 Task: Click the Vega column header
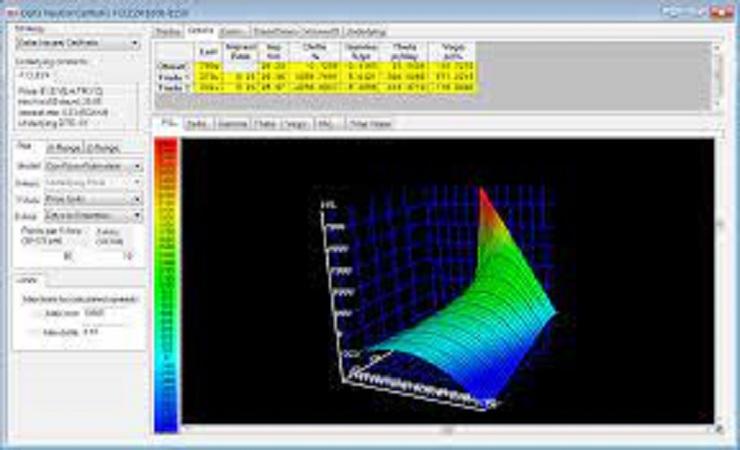(x=453, y=51)
